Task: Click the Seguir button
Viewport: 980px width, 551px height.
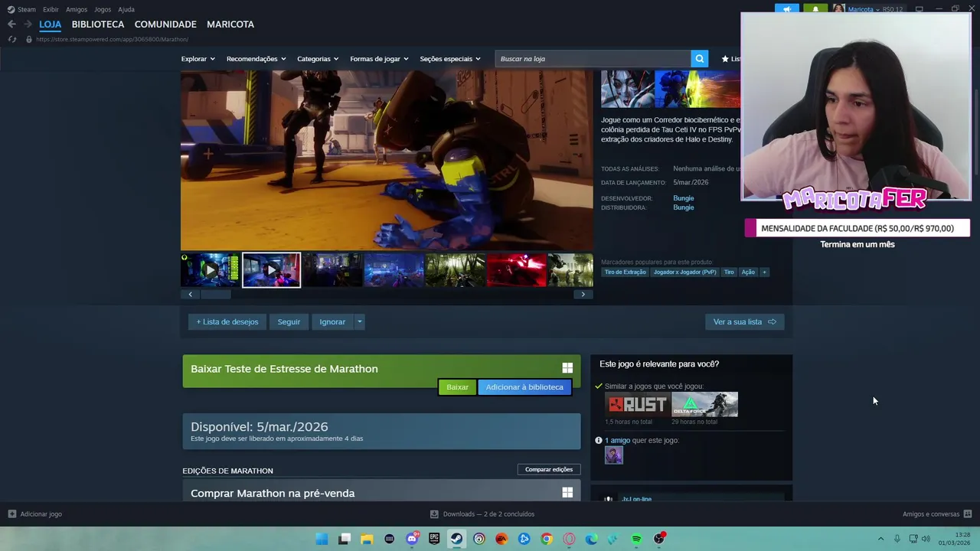Action: [289, 321]
